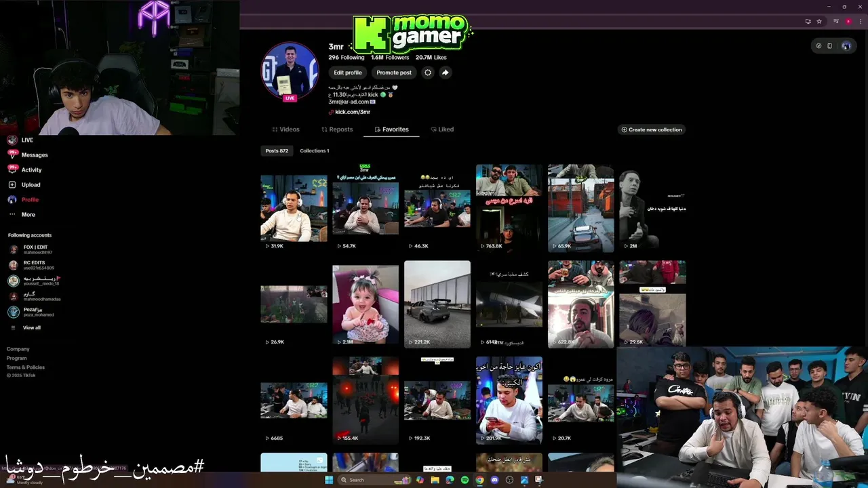Click Create new collection
This screenshot has width=868, height=488.
(x=652, y=129)
